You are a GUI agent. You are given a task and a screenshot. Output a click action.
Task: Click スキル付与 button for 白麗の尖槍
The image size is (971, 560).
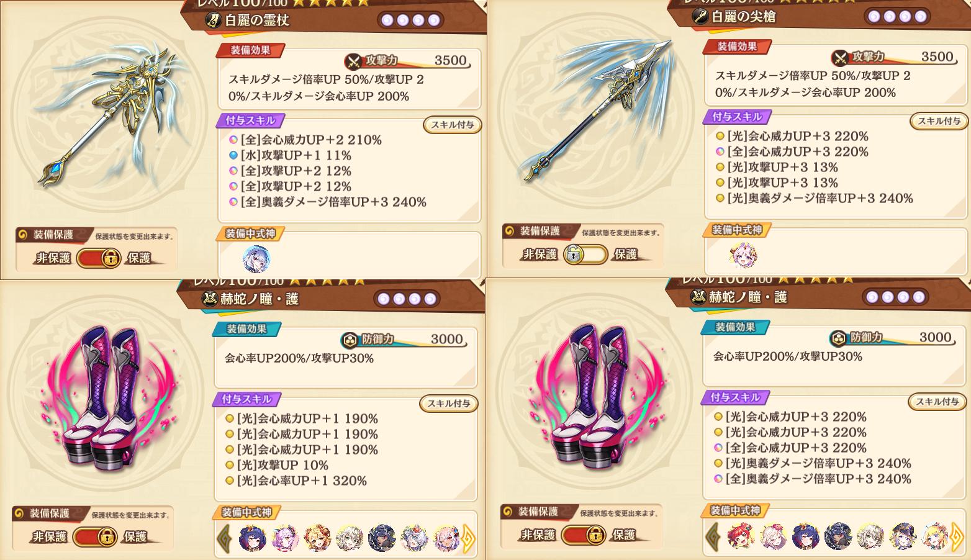[x=939, y=121]
